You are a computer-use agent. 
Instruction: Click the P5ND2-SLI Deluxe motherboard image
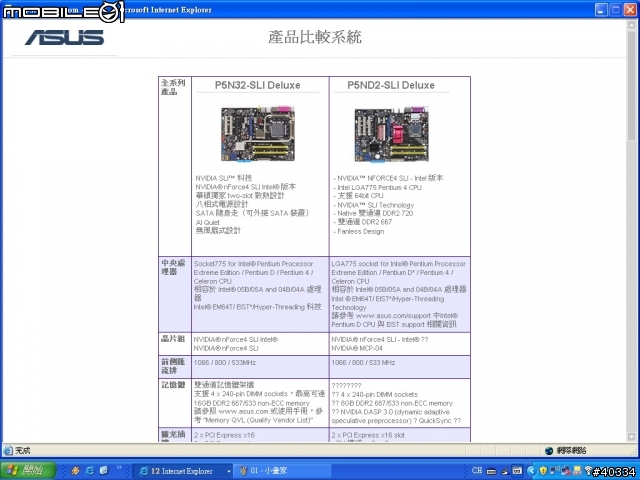(x=391, y=134)
